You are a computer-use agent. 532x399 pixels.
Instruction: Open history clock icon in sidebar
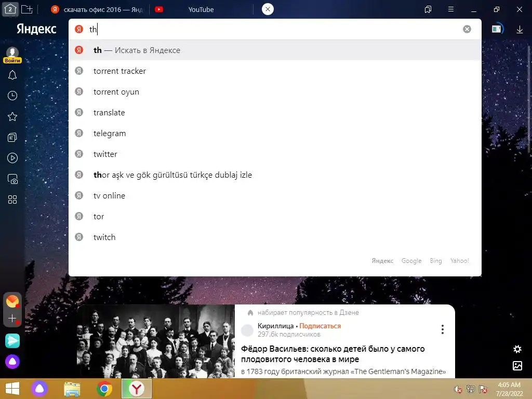[x=12, y=96]
